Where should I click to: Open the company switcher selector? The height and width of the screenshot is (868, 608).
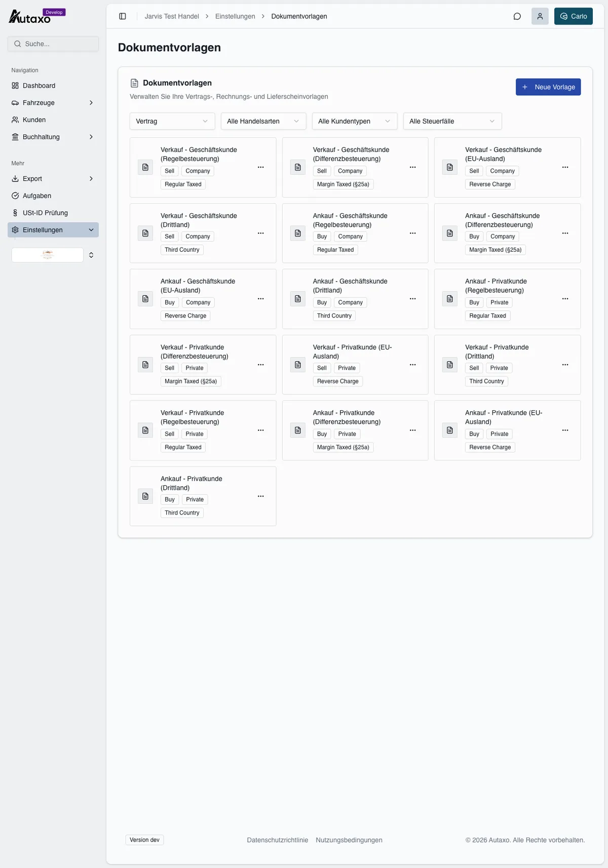(x=53, y=255)
